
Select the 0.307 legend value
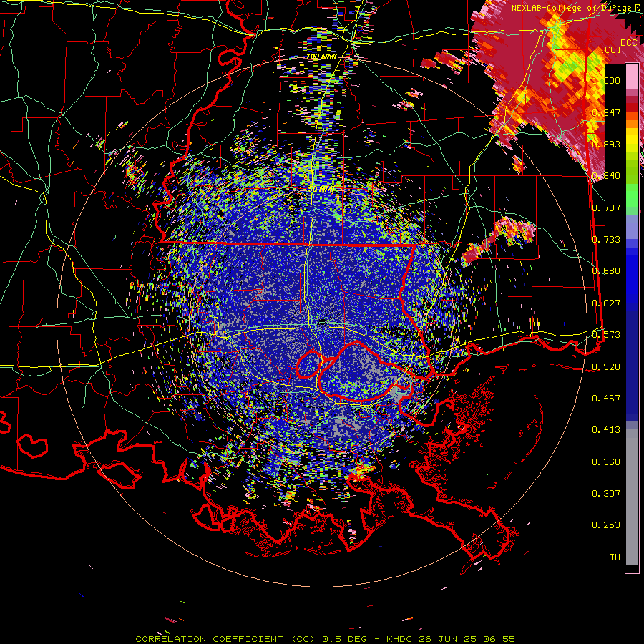click(x=606, y=494)
